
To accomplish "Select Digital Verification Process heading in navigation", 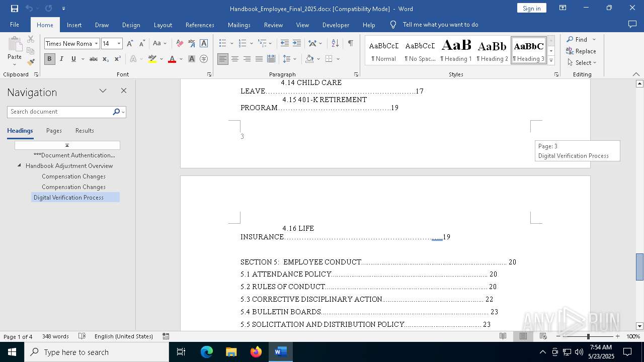I will pyautogui.click(x=75, y=198).
